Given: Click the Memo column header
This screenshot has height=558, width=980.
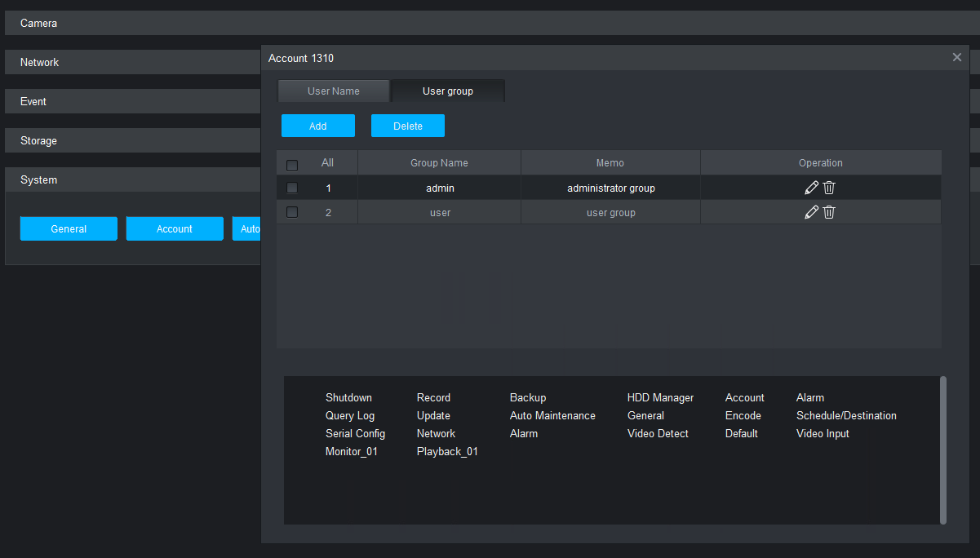Looking at the screenshot, I should [x=610, y=163].
